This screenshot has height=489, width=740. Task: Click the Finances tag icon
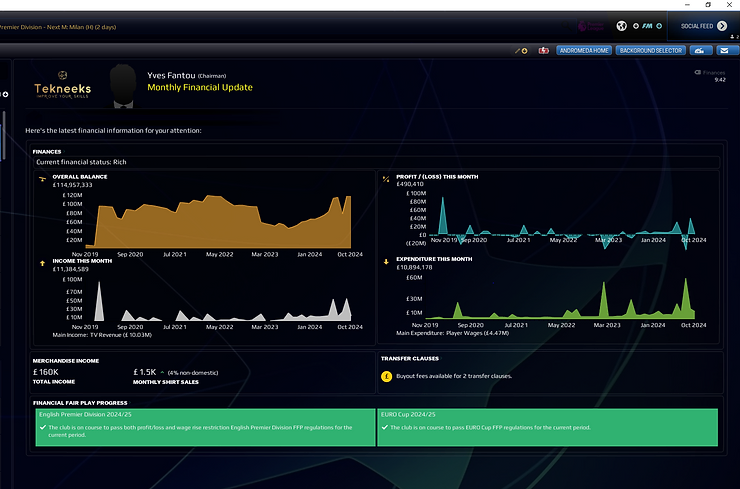pos(698,72)
